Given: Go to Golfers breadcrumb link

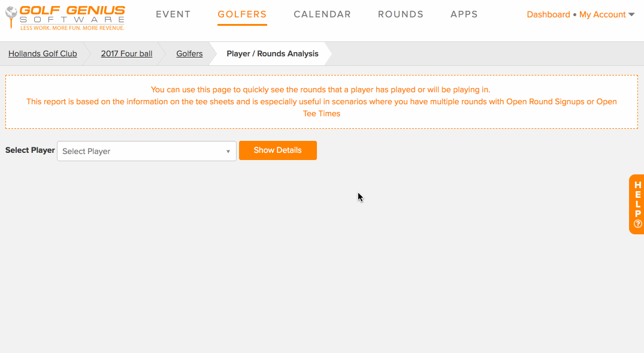Looking at the screenshot, I should (189, 54).
